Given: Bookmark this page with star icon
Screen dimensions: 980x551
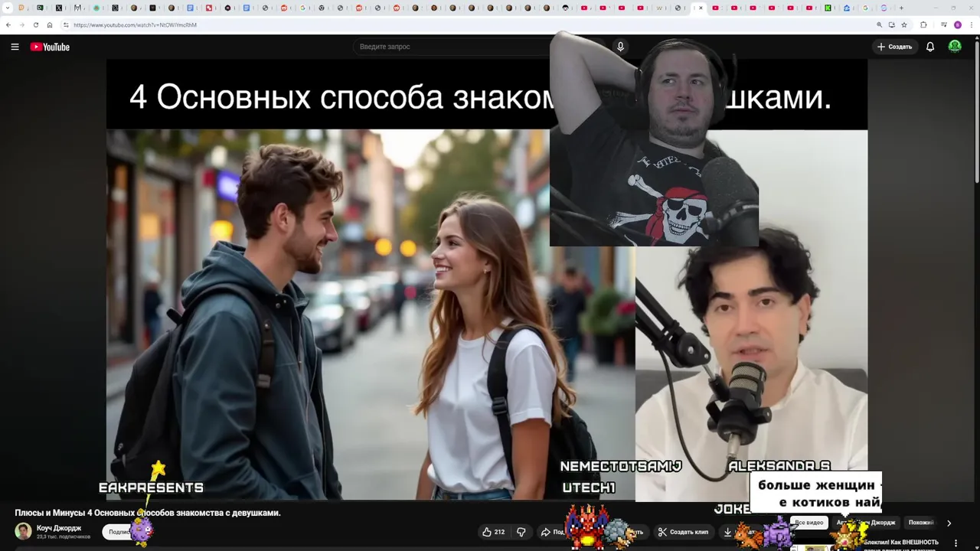Looking at the screenshot, I should point(904,24).
